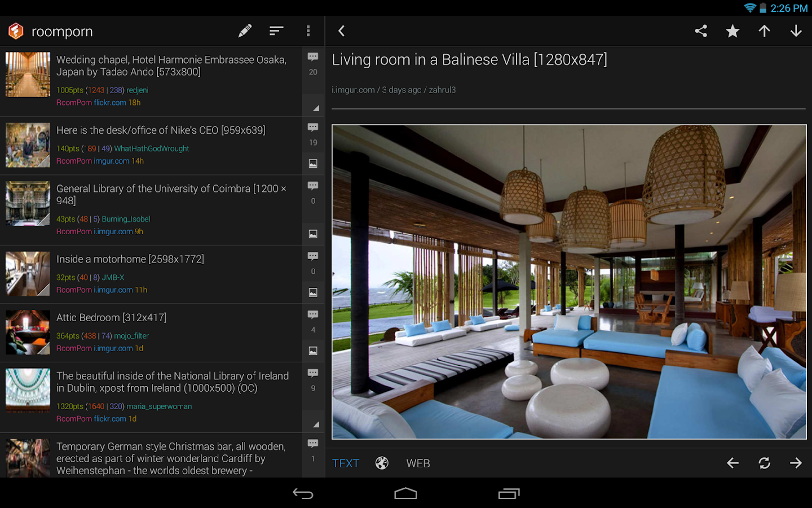Upvote the Balinese Villa post
Image resolution: width=812 pixels, height=508 pixels.
(764, 31)
